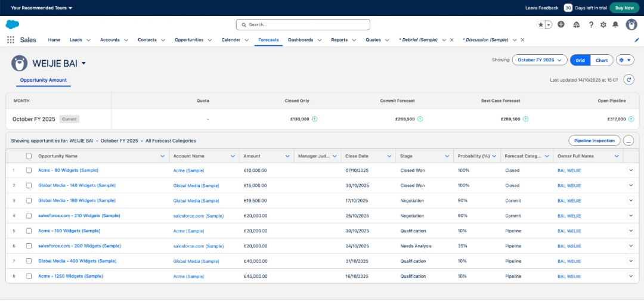The height and width of the screenshot is (301, 644).
Task: Close the Discussion (Sample) tab
Action: tap(522, 40)
